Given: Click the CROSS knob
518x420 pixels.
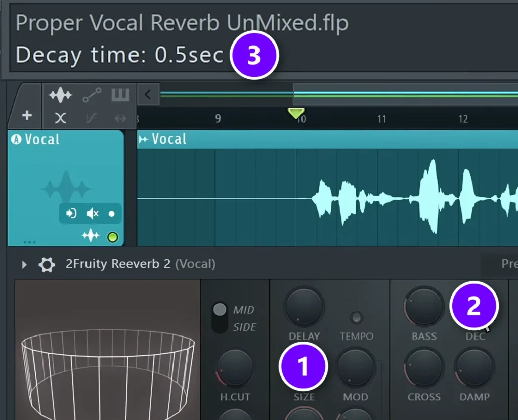Looking at the screenshot, I should (x=424, y=367).
